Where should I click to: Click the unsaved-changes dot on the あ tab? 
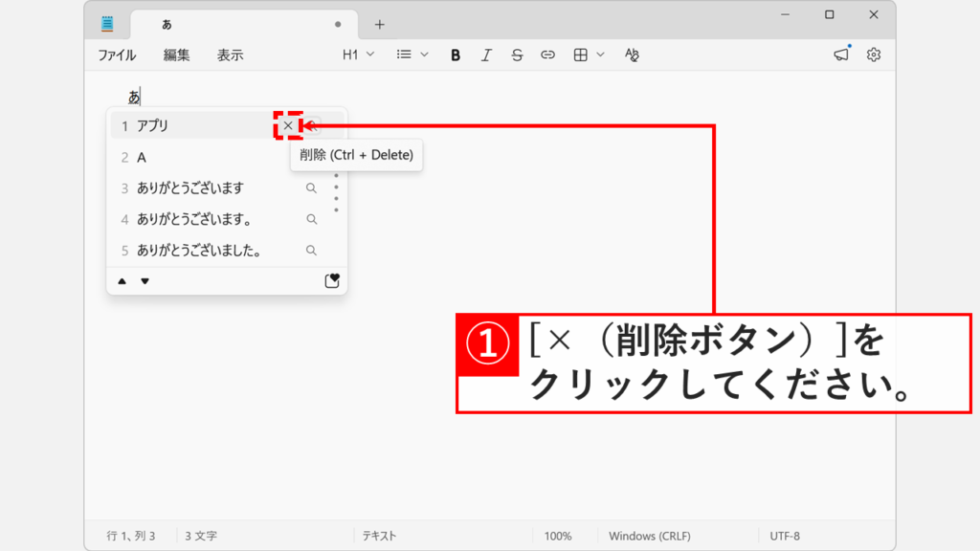pyautogui.click(x=338, y=24)
